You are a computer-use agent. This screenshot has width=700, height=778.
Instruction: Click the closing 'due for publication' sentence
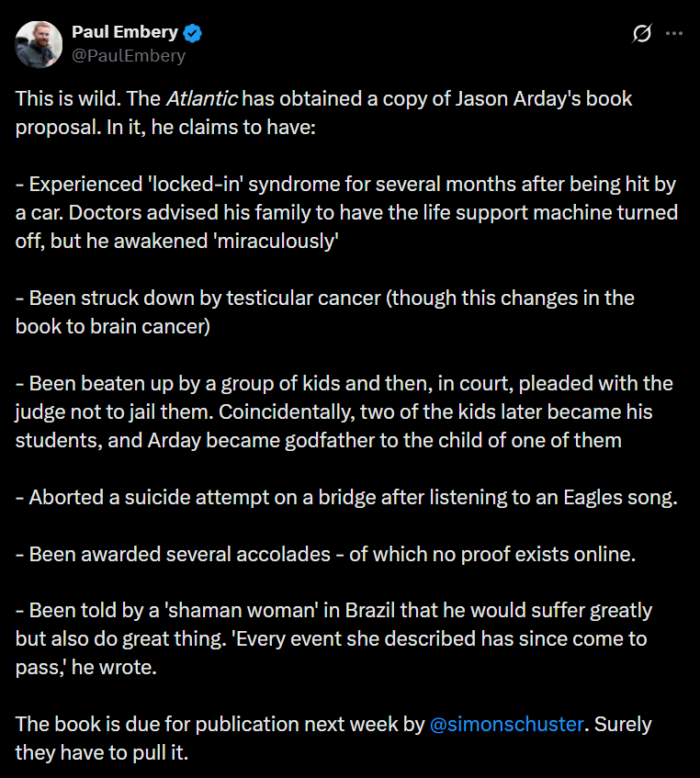click(x=333, y=739)
